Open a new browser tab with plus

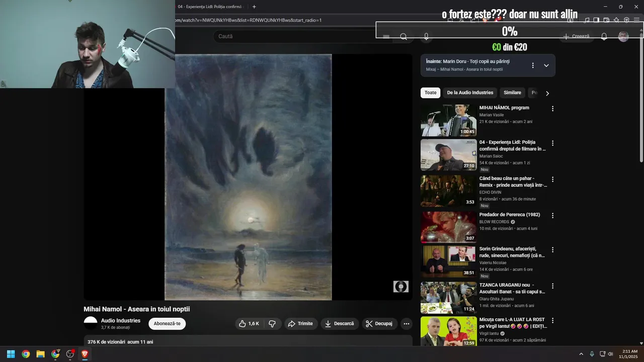click(254, 7)
